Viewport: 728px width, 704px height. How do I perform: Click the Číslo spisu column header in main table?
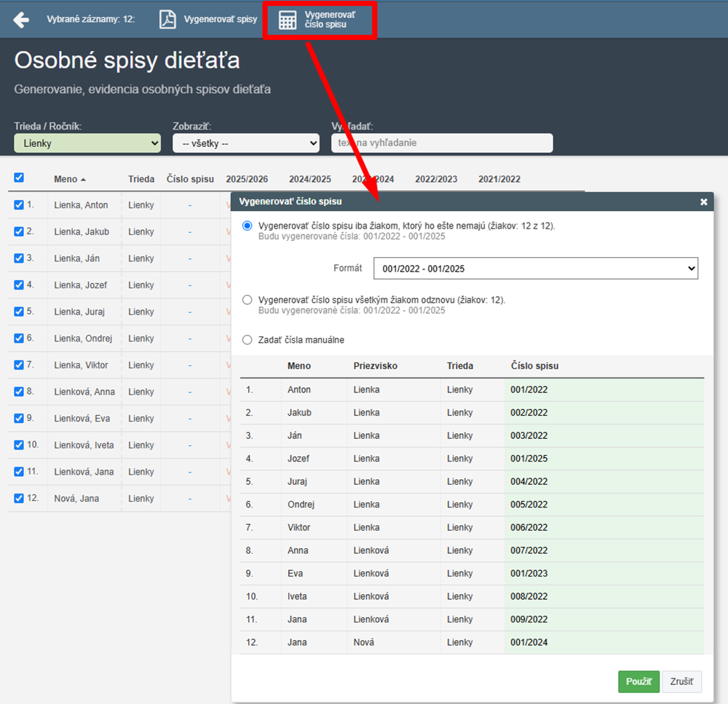tap(190, 179)
